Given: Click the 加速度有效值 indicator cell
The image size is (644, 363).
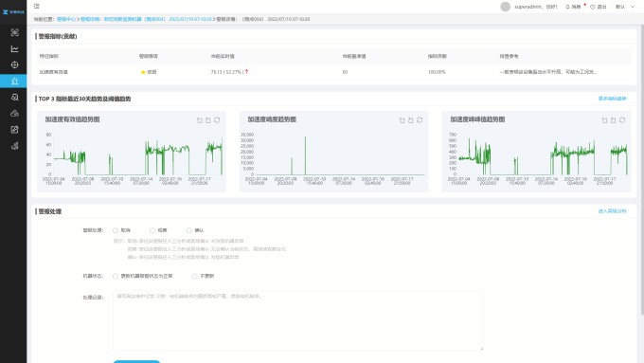Looking at the screenshot, I should [x=54, y=72].
